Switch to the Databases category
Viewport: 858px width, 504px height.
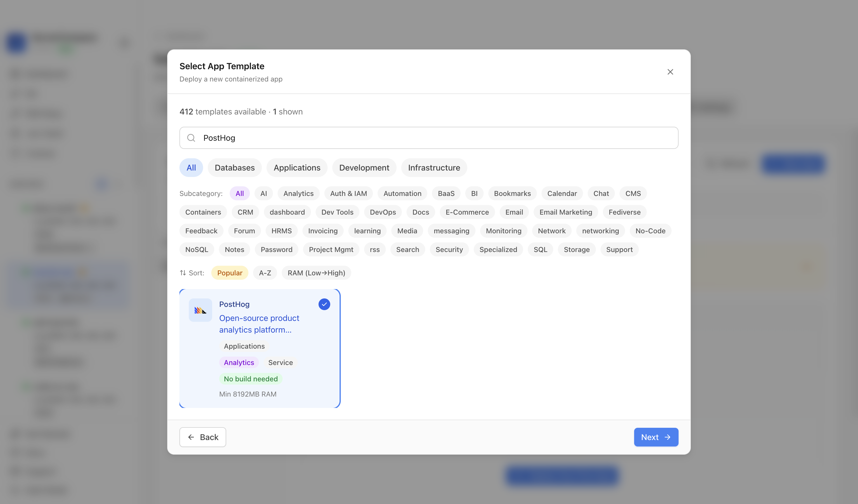click(235, 168)
